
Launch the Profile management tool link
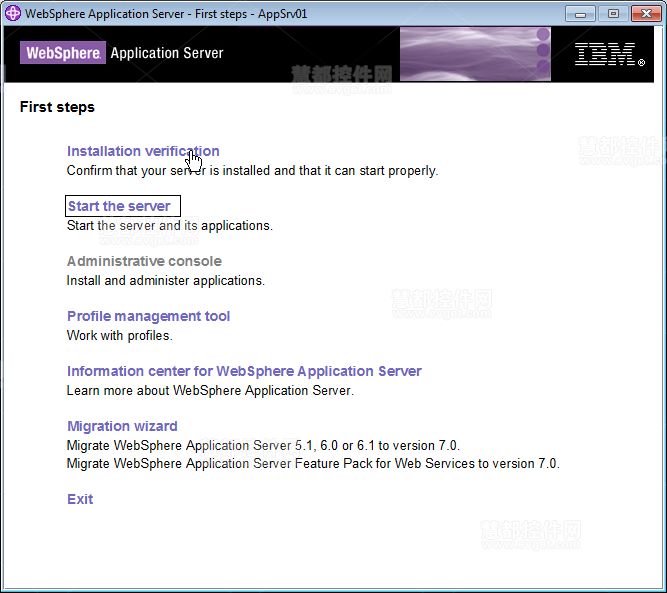(148, 316)
